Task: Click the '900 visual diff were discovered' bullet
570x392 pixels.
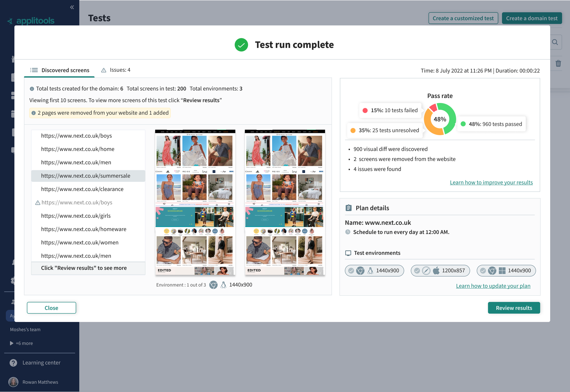Action: [x=390, y=149]
